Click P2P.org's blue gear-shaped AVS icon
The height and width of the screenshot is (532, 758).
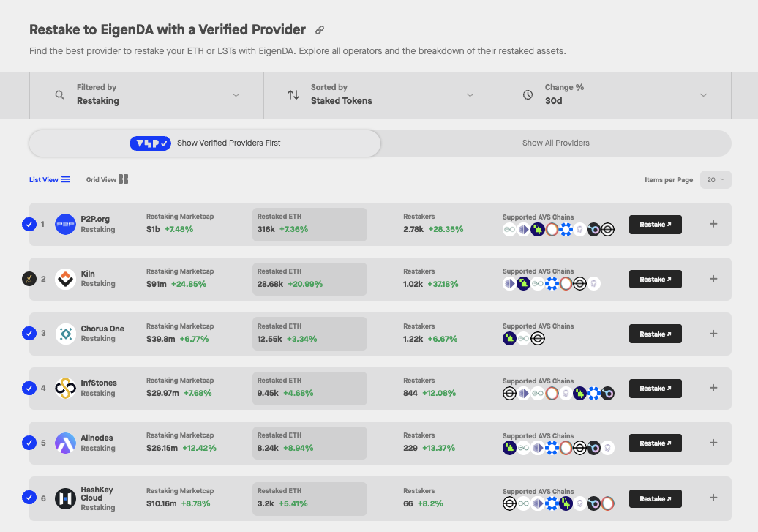566,229
